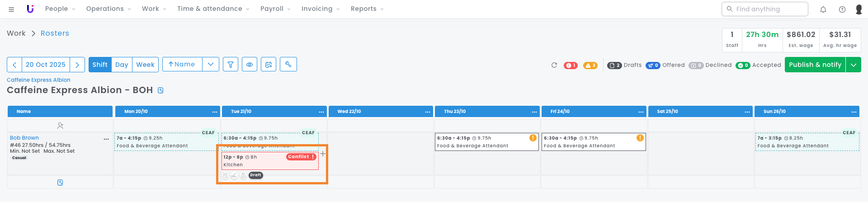Toggle the eye visibility icon
This screenshot has width=868, height=202.
point(250,65)
